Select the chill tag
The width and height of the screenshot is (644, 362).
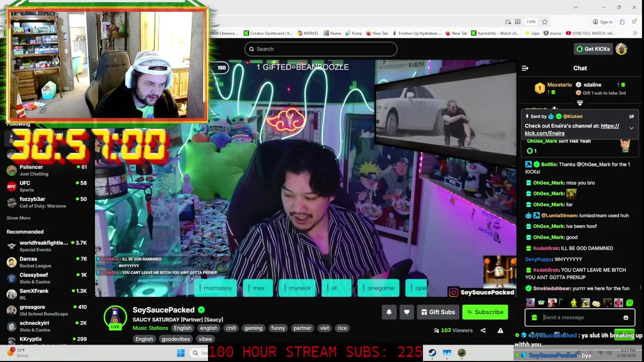click(x=231, y=328)
